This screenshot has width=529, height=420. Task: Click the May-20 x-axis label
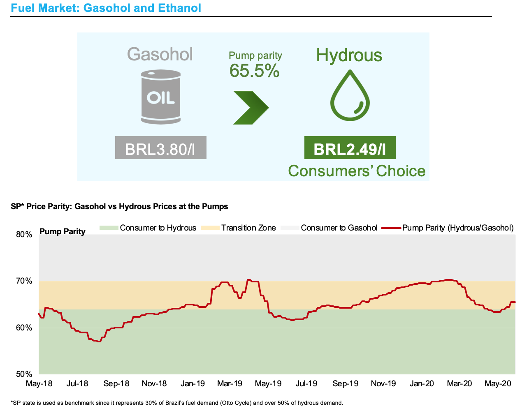498,383
